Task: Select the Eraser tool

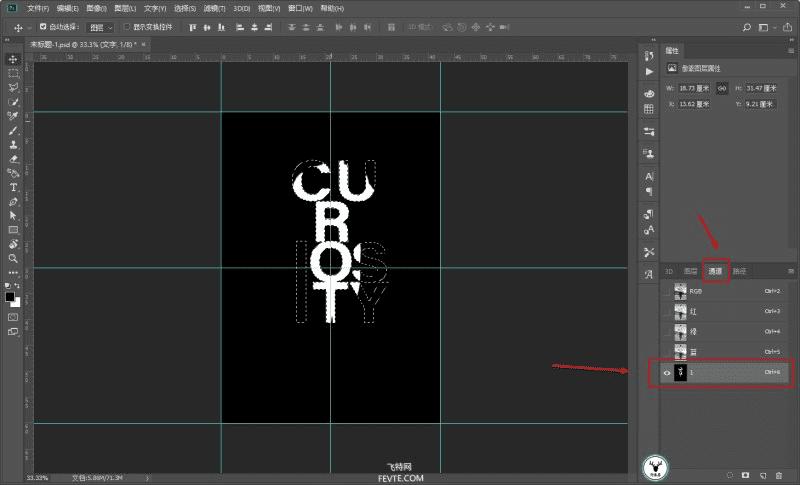Action: [13, 159]
